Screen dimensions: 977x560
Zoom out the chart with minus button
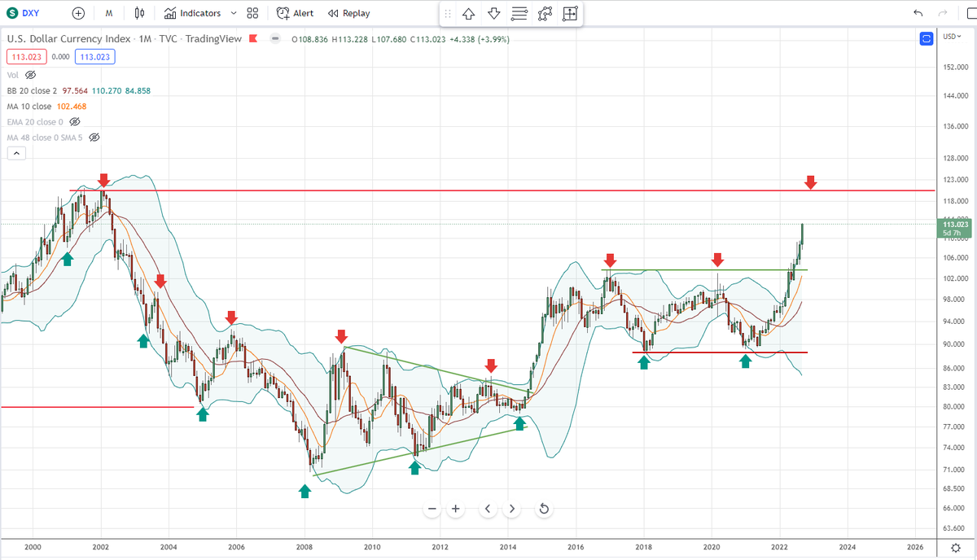pos(432,509)
